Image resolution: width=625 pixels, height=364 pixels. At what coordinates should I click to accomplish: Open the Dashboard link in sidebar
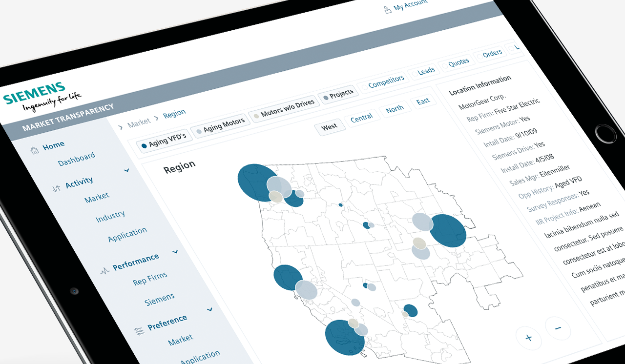coord(77,159)
